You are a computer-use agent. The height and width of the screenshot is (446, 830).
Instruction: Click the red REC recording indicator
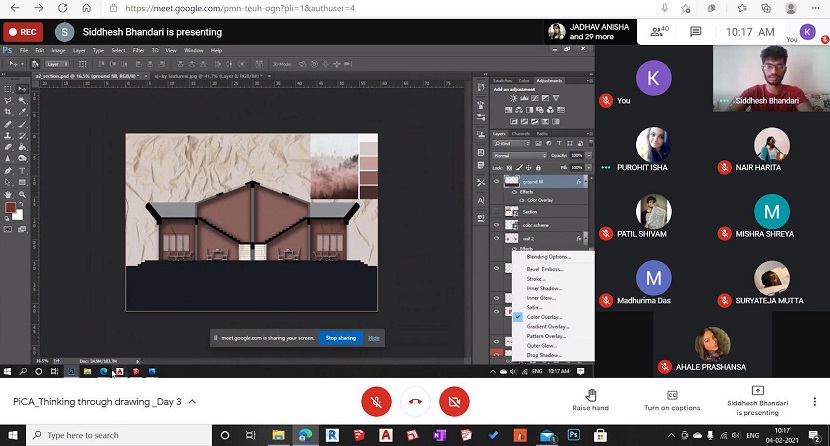click(x=23, y=32)
